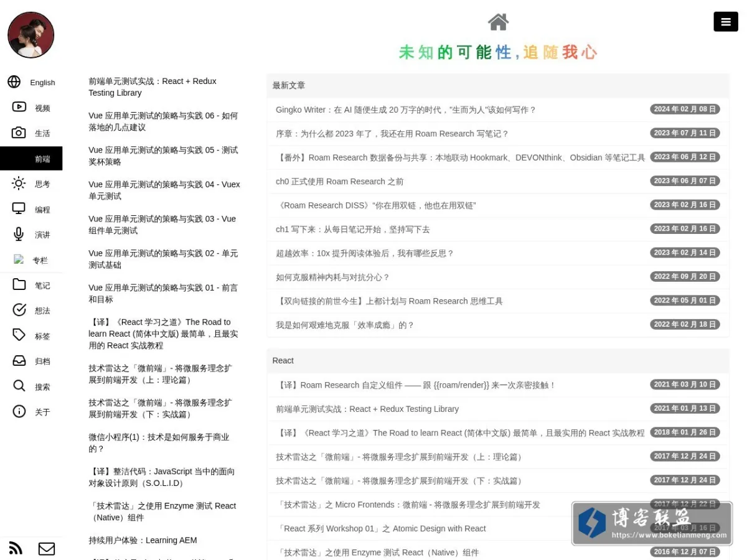Image resolution: width=747 pixels, height=560 pixels.
Task: Open React list 前端单元测试实战 article
Action: tap(367, 409)
